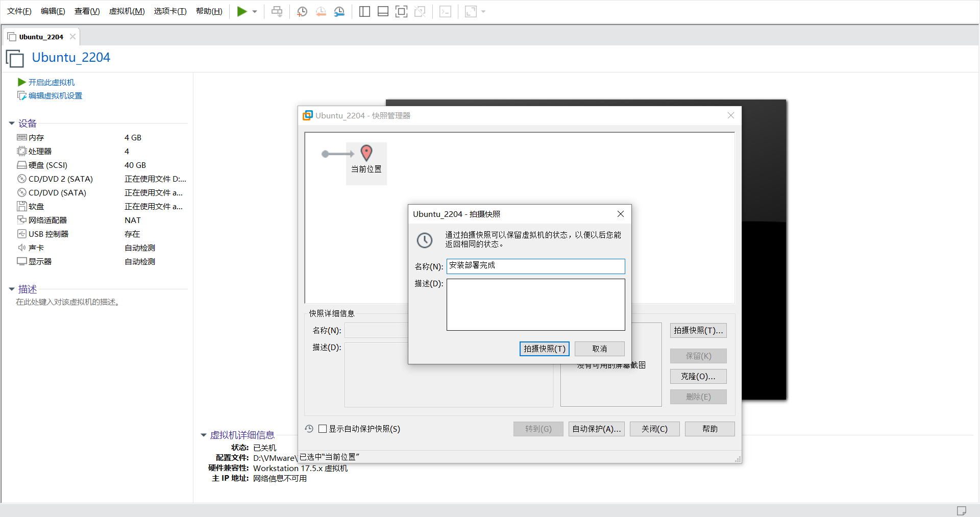
Task: Click the green power-on play toolbar icon
Action: coord(242,11)
